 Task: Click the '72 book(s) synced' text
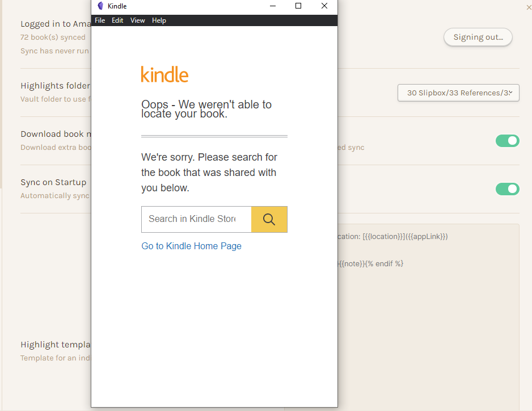point(53,37)
